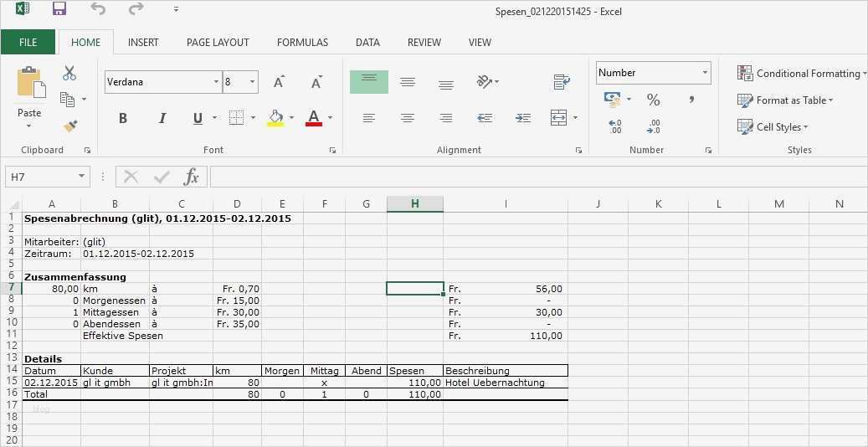Click the Save icon in the quick access toolbar
The height and width of the screenshot is (447, 868).
pos(59,9)
